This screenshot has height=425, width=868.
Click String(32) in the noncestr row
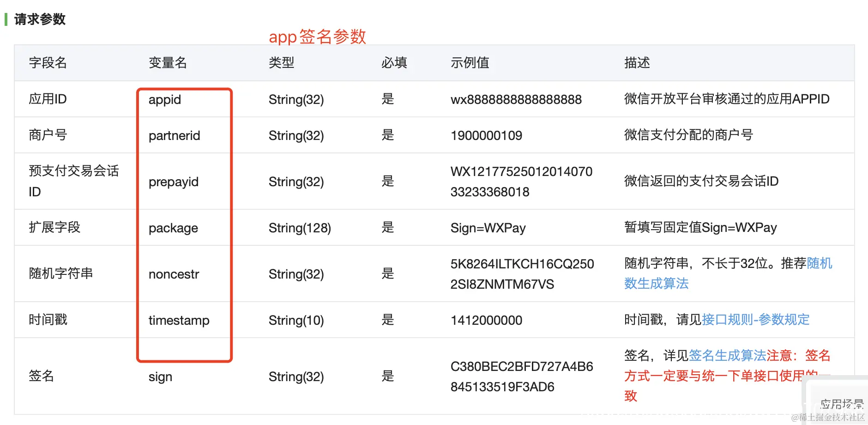[296, 274]
